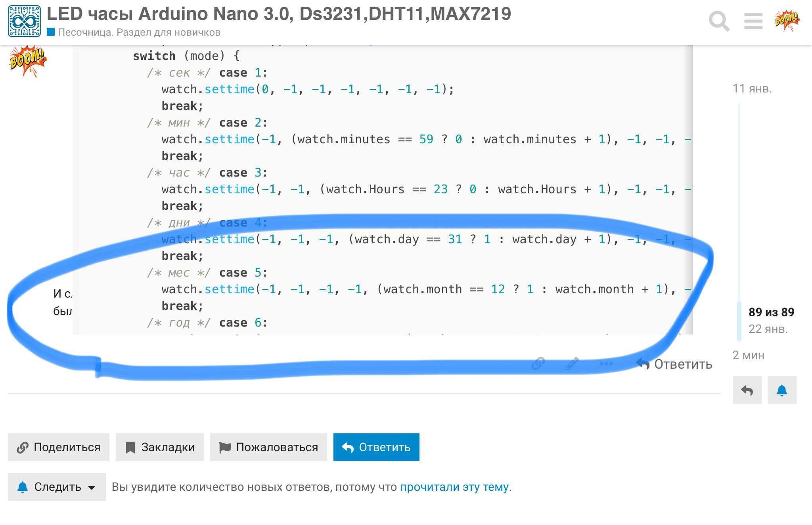The height and width of the screenshot is (525, 812).
Task: Copy post link via chain icon
Action: point(538,363)
